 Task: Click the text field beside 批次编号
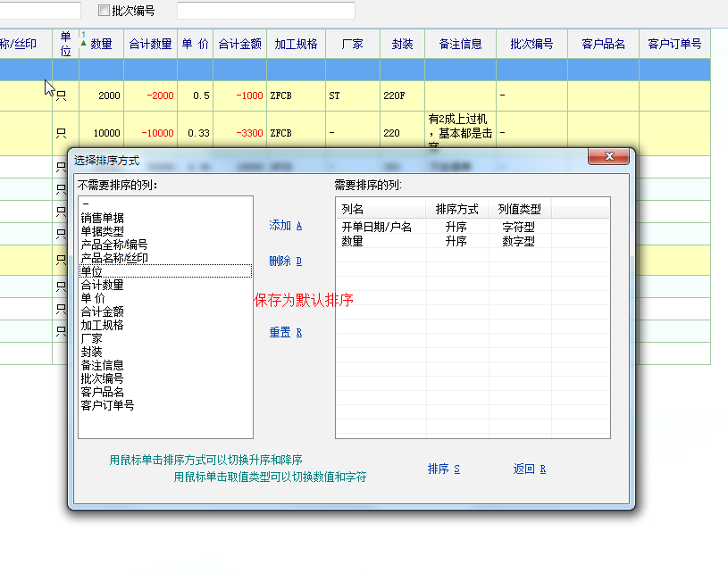point(265,11)
